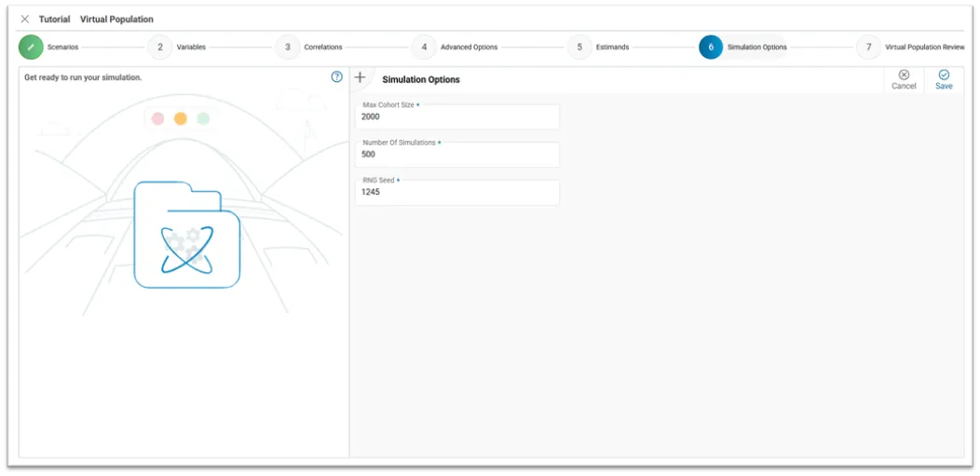Click the Virtual Population Review label
Viewport: 980px width, 476px height.
[924, 48]
